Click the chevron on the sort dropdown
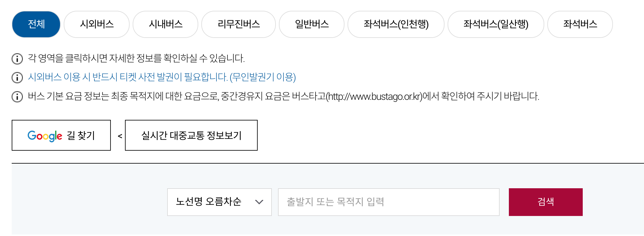The height and width of the screenshot is (236, 644). point(260,202)
